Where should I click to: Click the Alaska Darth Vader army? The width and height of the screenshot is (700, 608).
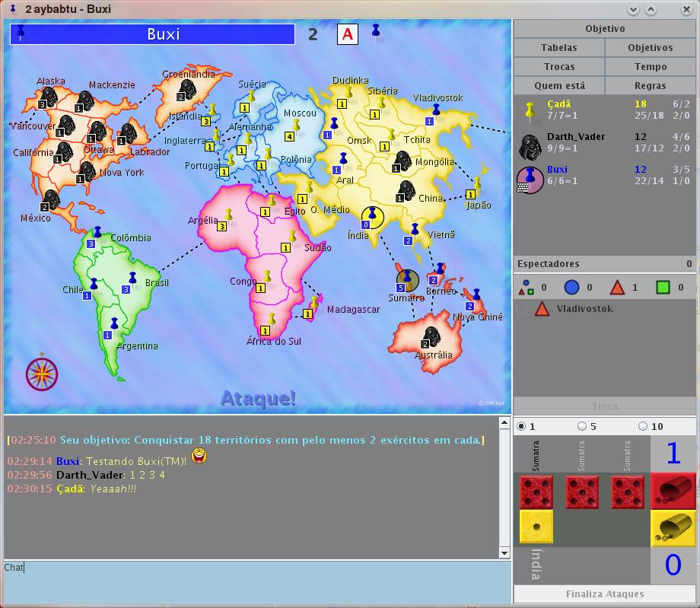pyautogui.click(x=47, y=97)
